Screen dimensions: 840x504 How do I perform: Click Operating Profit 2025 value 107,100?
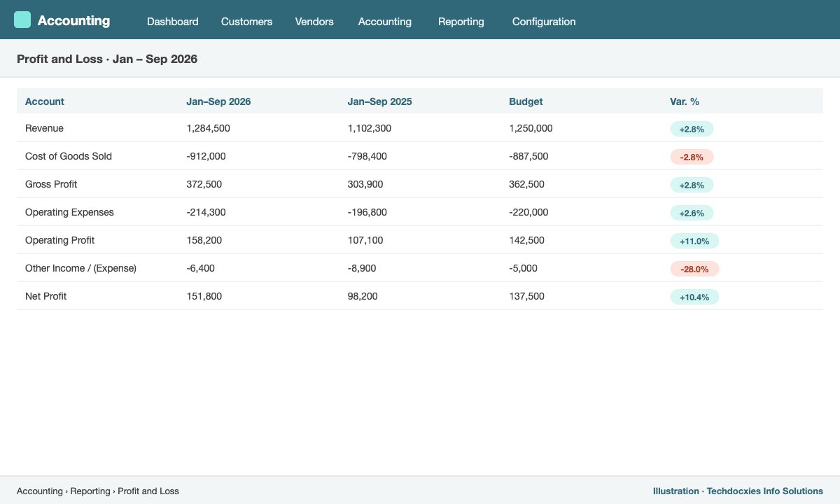pyautogui.click(x=365, y=240)
